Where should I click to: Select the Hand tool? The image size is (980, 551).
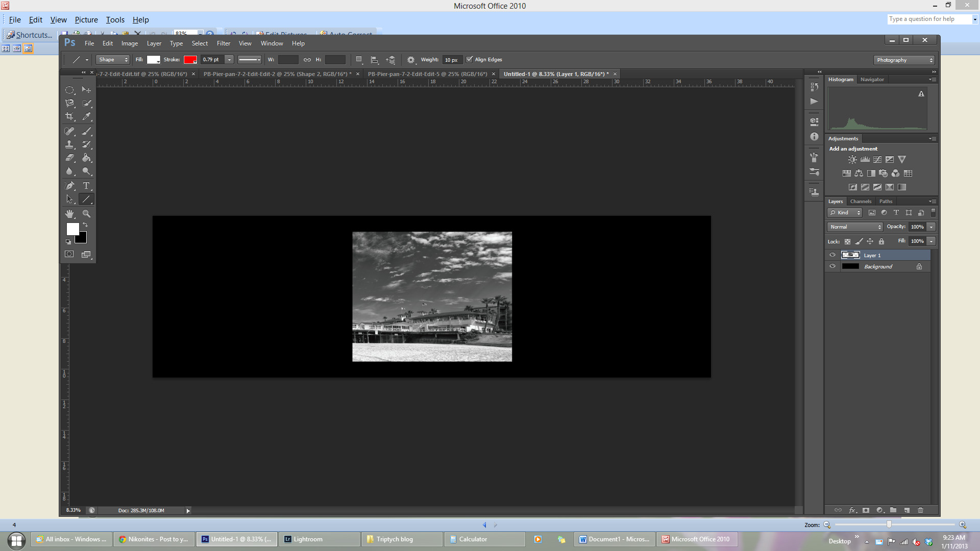69,214
